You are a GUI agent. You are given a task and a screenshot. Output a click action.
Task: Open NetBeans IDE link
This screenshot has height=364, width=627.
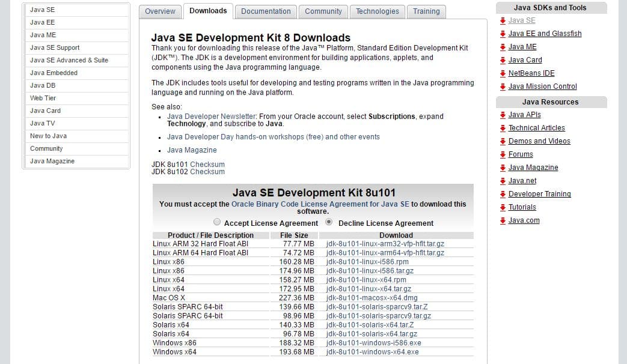[531, 73]
